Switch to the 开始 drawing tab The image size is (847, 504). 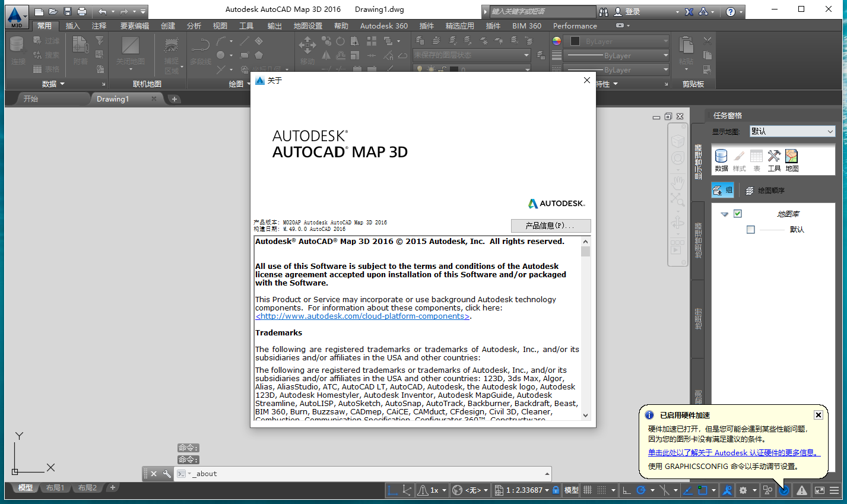[x=31, y=99]
